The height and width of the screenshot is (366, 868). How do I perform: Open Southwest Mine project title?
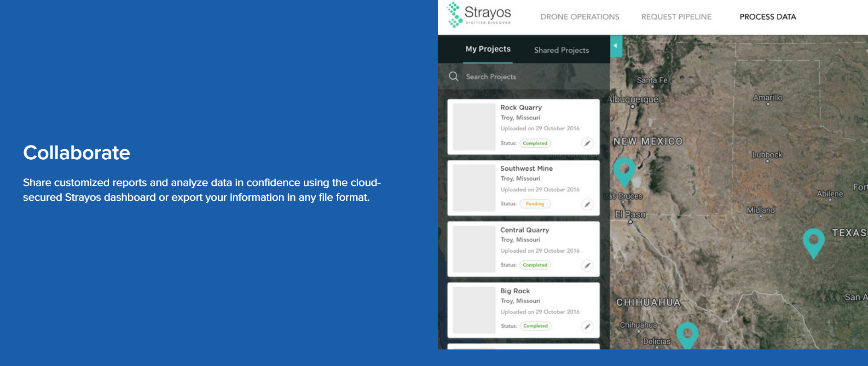(526, 168)
